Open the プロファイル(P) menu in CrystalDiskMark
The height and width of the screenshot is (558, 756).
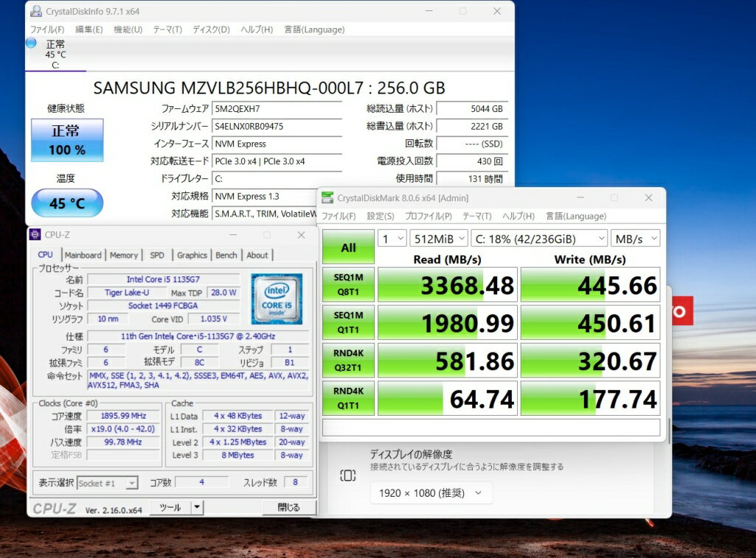(428, 216)
